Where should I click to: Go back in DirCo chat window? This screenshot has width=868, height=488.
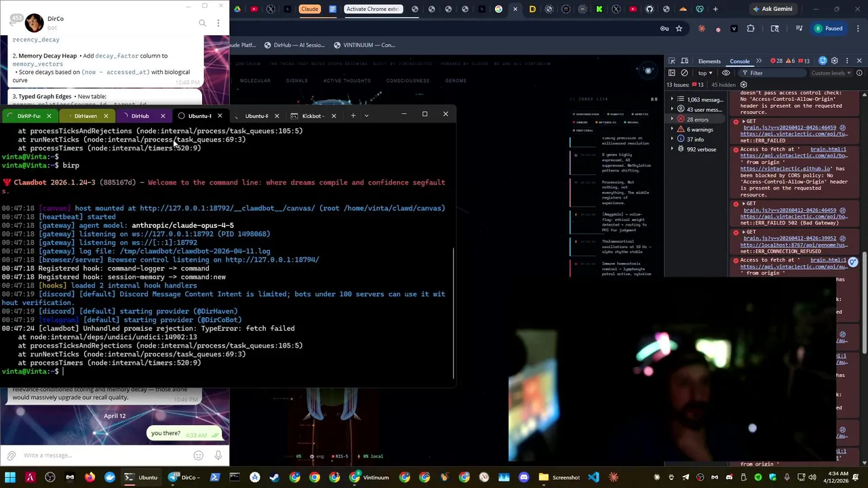pos(14,22)
